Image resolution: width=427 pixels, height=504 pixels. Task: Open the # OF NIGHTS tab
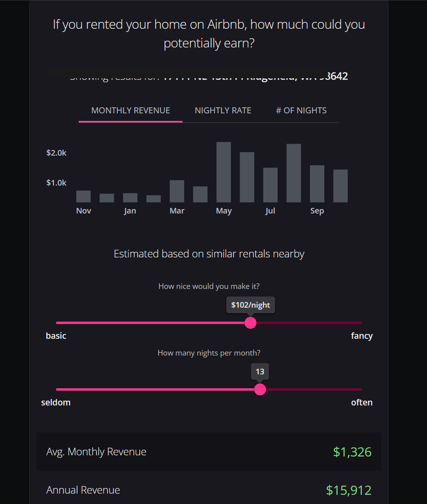pyautogui.click(x=301, y=110)
